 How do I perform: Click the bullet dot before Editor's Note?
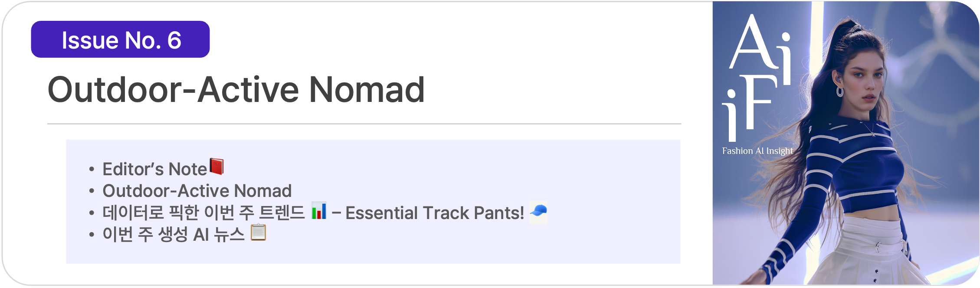coord(92,170)
